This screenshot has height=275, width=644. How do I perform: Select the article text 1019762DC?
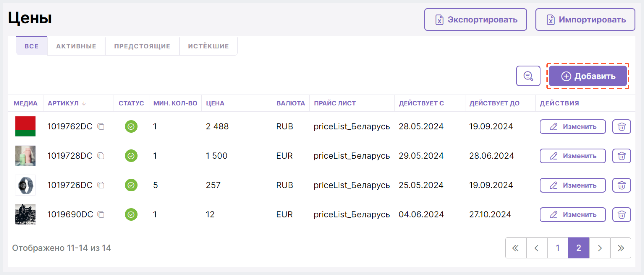pos(70,126)
